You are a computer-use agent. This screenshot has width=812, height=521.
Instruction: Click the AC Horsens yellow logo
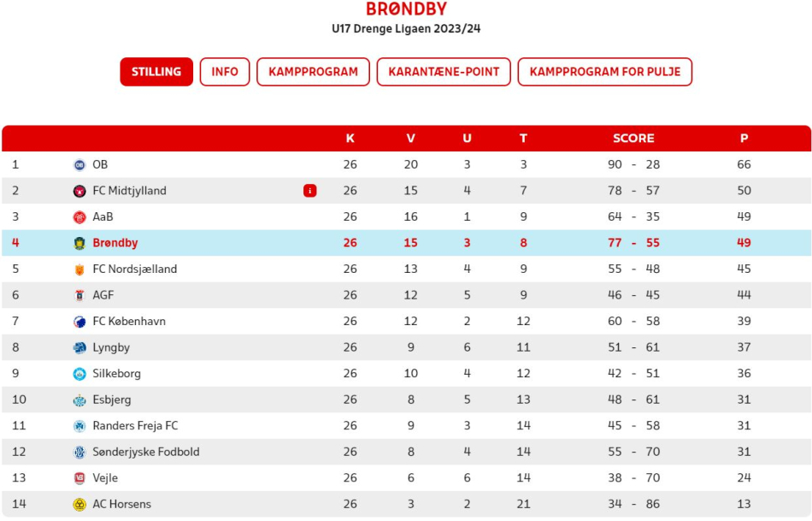point(79,505)
